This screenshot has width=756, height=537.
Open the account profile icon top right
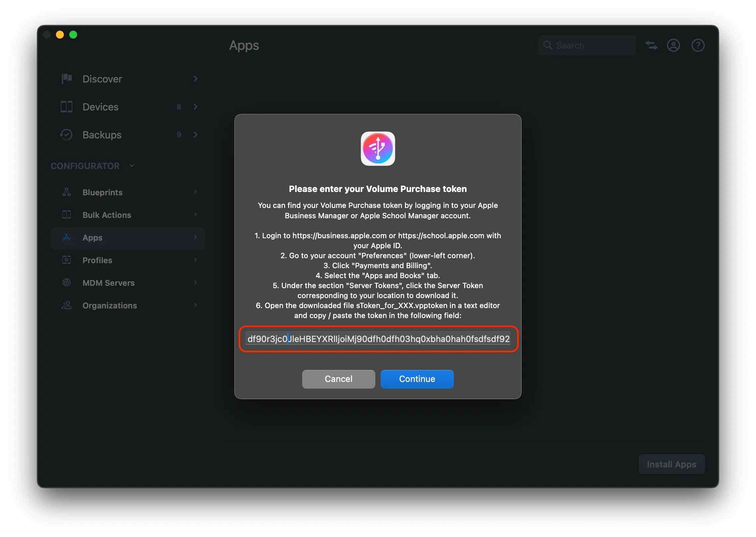pyautogui.click(x=673, y=45)
